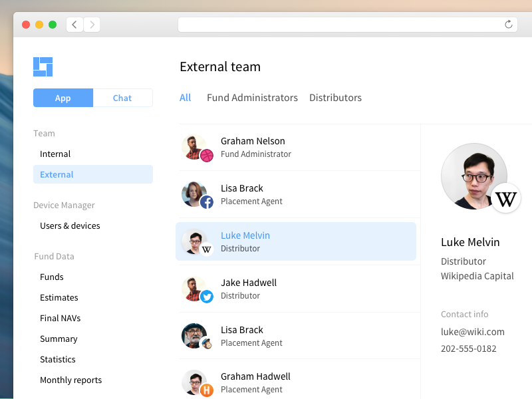This screenshot has width=532, height=399.
Task: Switch to the Chat toggle
Action: (122, 98)
